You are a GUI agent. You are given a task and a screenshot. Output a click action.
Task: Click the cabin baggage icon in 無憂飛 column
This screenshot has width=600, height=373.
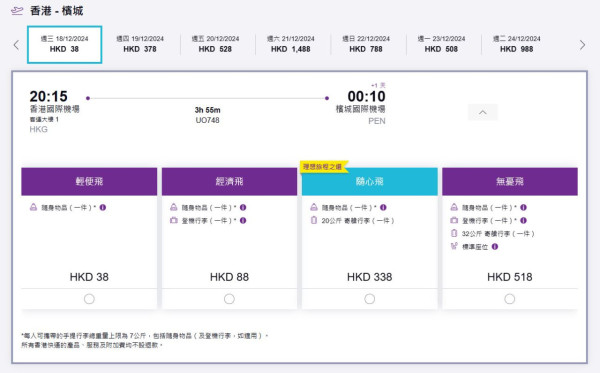(x=454, y=220)
